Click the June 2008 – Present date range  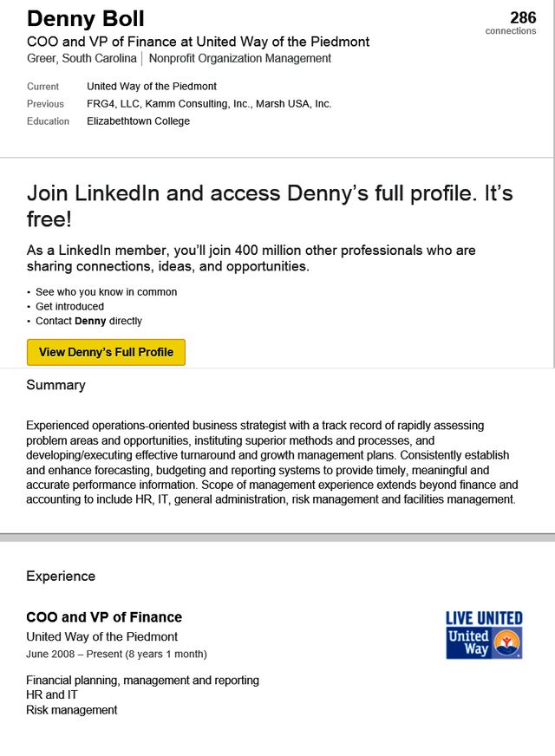[116, 654]
